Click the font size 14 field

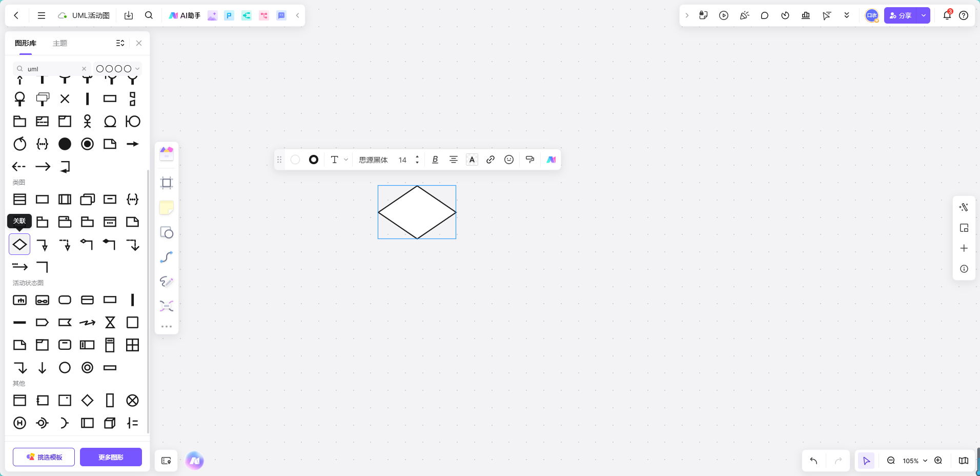point(403,160)
